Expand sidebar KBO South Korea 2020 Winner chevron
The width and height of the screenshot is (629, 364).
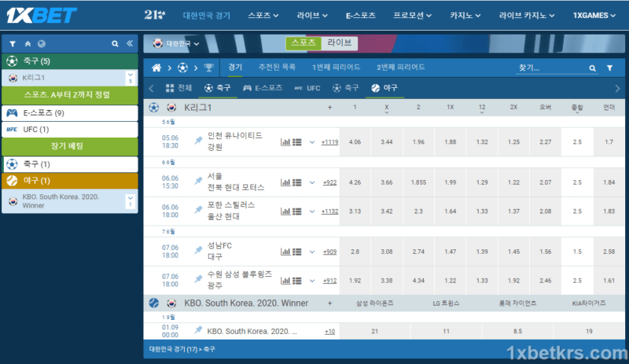pos(131,201)
